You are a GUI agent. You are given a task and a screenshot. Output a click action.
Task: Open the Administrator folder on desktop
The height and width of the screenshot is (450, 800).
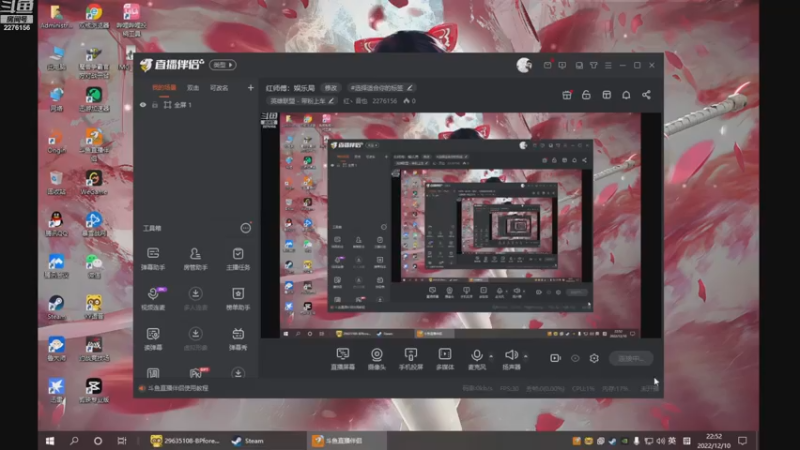click(56, 16)
